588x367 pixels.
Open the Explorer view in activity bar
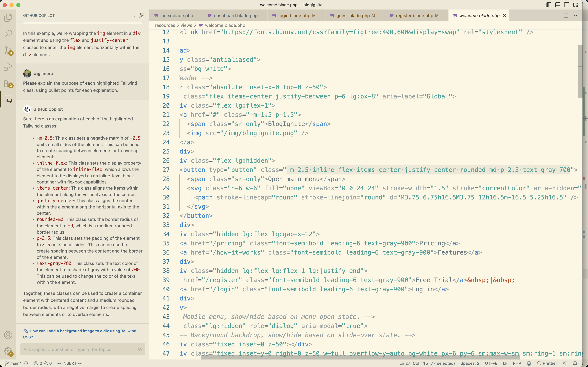coord(8,17)
